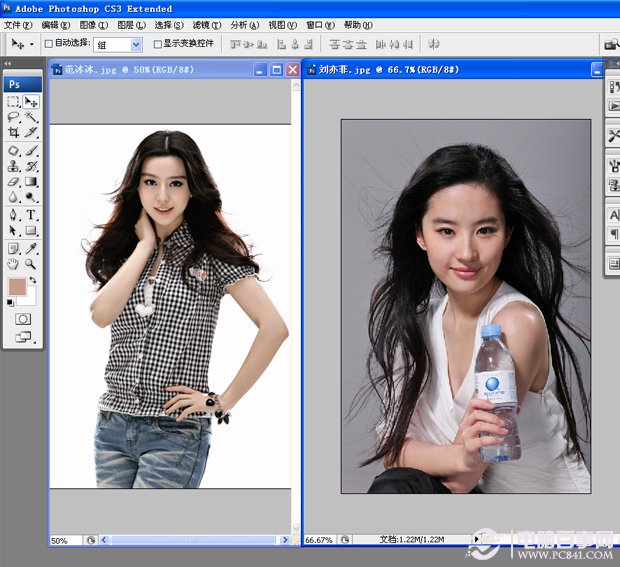The image size is (620, 567).
Task: Open the 组 auto-select dropdown
Action: 136,45
